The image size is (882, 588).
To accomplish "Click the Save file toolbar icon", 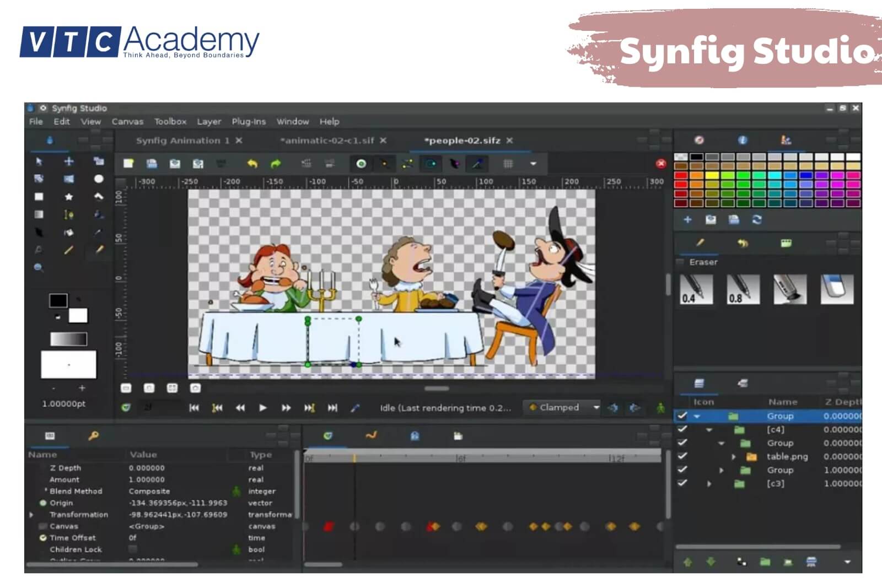I will [152, 164].
